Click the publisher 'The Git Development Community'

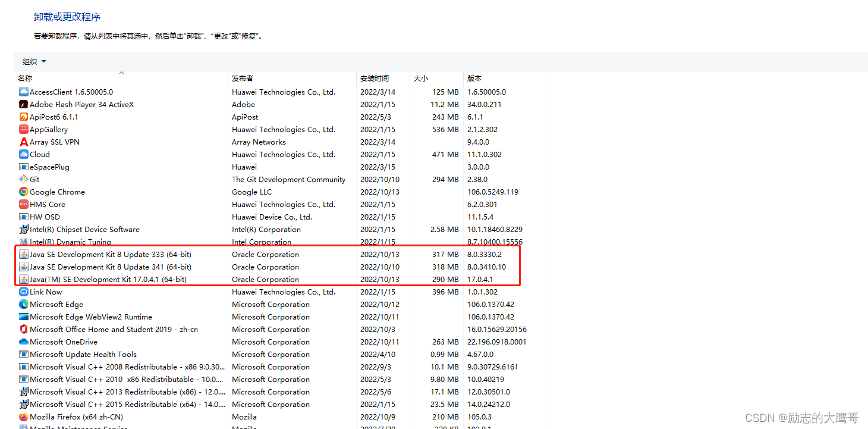tap(288, 179)
